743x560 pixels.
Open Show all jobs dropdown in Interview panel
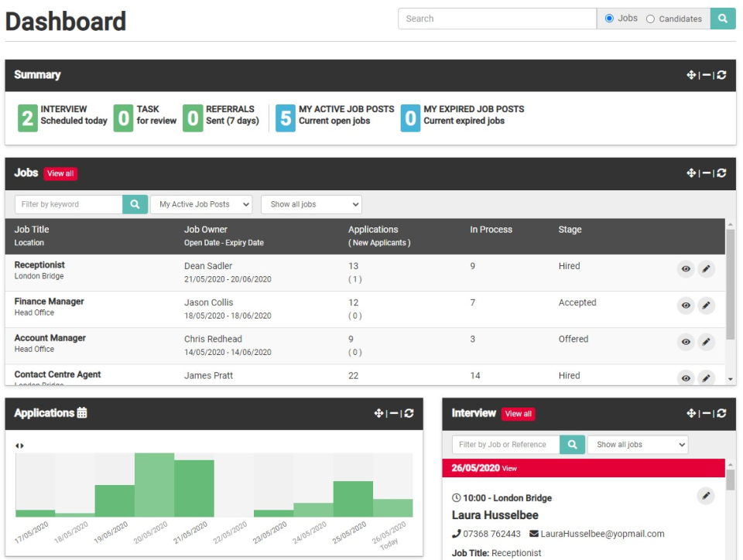click(x=637, y=445)
